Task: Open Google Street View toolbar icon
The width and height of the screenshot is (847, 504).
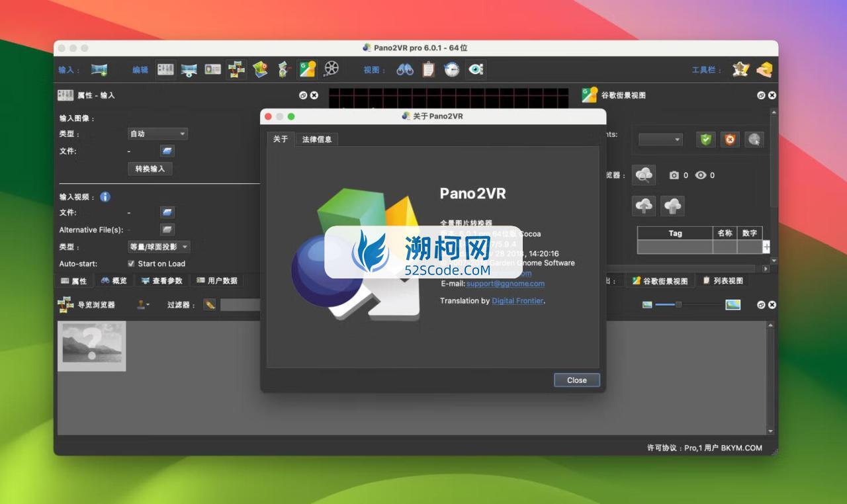Action: point(307,69)
